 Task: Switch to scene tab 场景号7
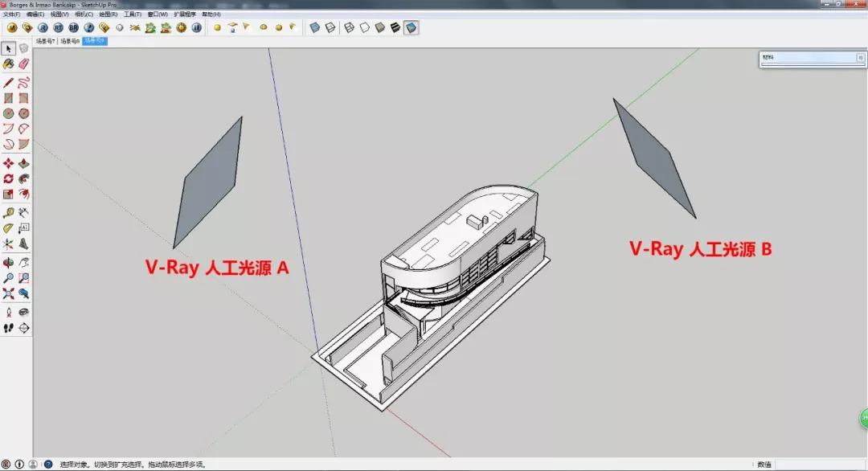point(45,41)
